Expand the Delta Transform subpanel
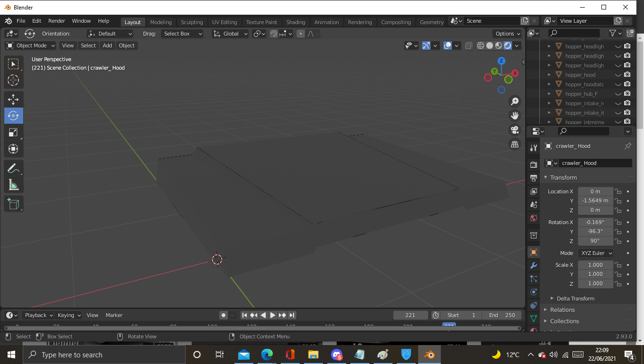Image resolution: width=644 pixels, height=364 pixels. coord(575,299)
